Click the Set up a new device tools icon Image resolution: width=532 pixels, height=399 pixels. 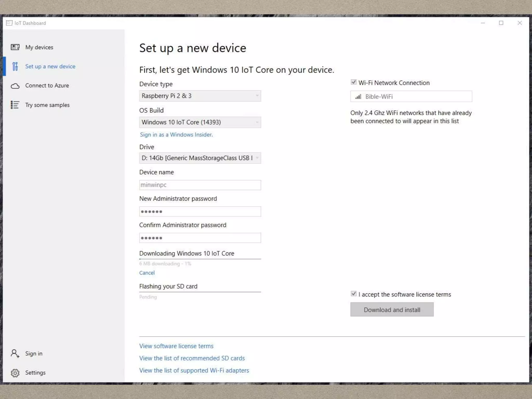[15, 66]
